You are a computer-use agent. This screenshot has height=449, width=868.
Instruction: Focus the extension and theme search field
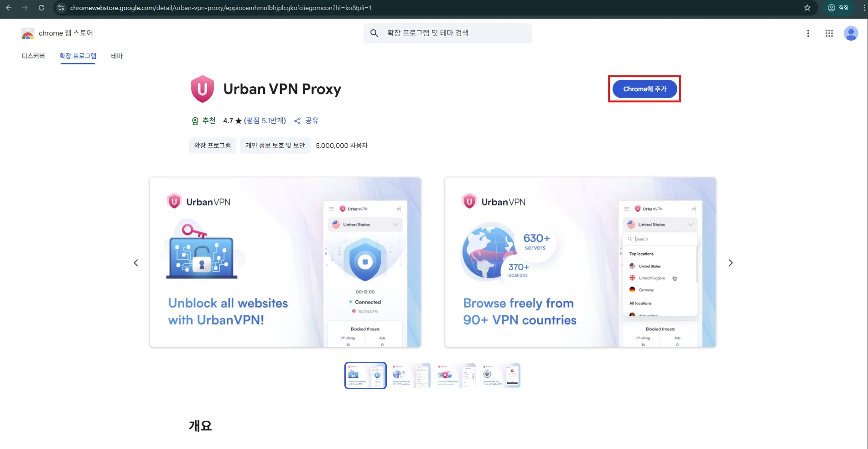[x=447, y=33]
